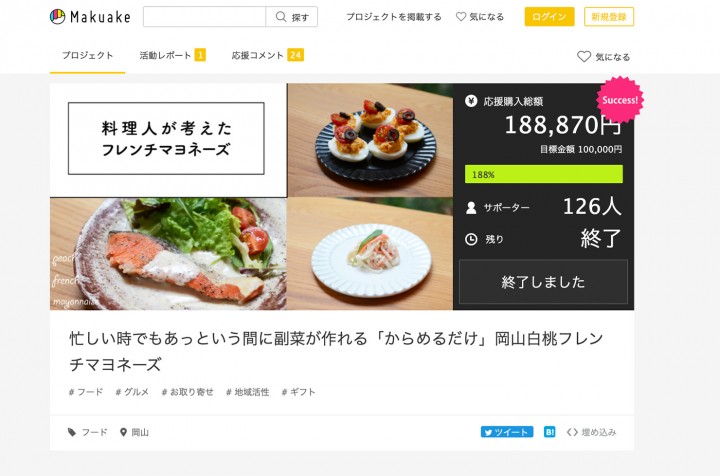Click the 188% green progress bar
Image resolution: width=720 pixels, height=476 pixels.
coord(544,174)
